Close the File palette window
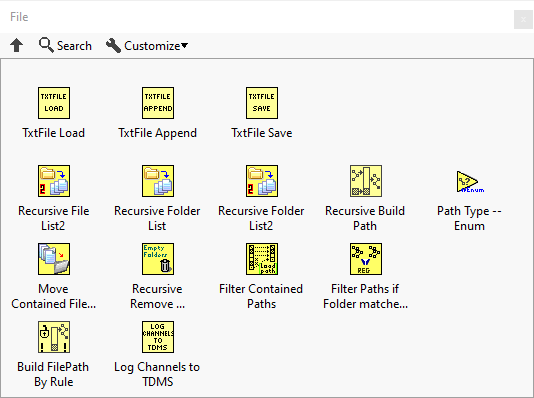 coord(523,20)
